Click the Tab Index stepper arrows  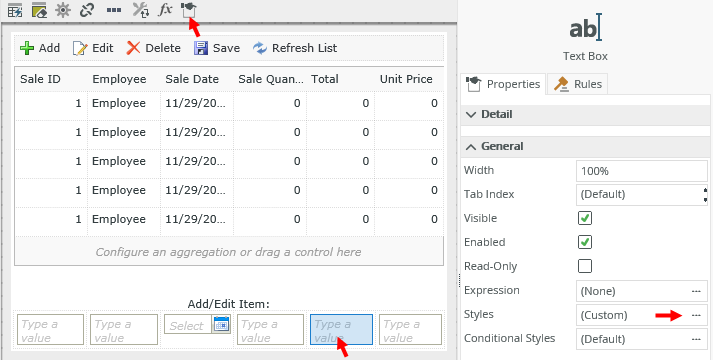click(x=705, y=195)
